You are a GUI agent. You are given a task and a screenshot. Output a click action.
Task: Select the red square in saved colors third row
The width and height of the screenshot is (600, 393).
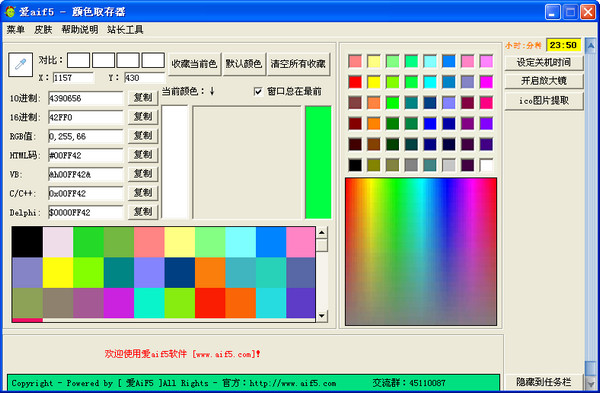click(x=210, y=303)
